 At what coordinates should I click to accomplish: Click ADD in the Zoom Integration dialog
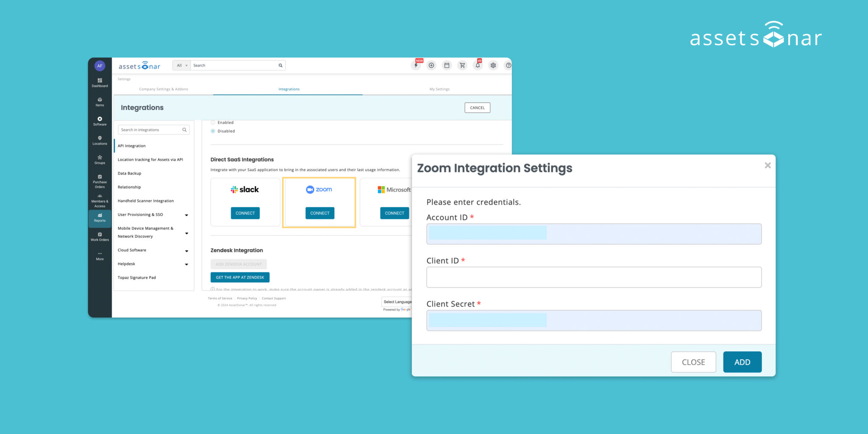(x=742, y=362)
